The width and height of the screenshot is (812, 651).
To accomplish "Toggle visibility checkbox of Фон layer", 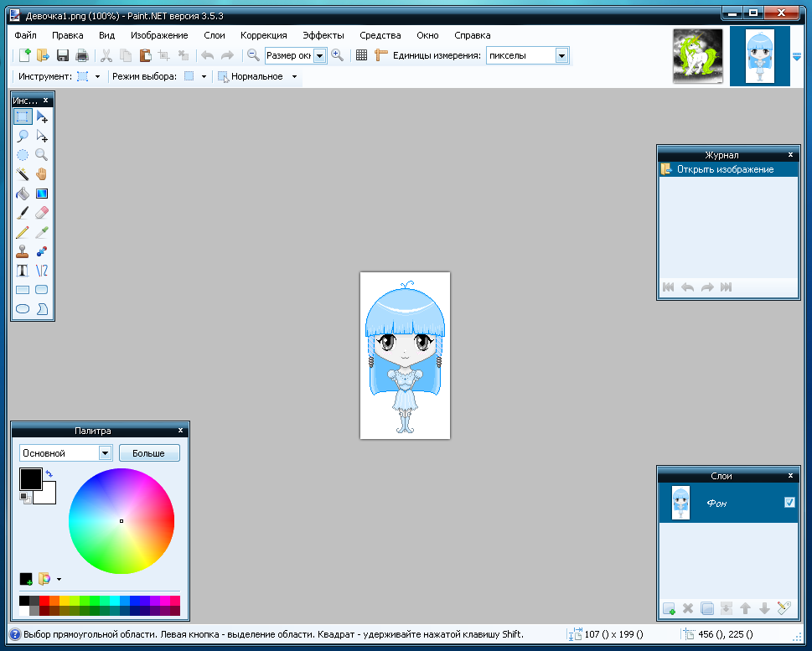I will [x=789, y=503].
